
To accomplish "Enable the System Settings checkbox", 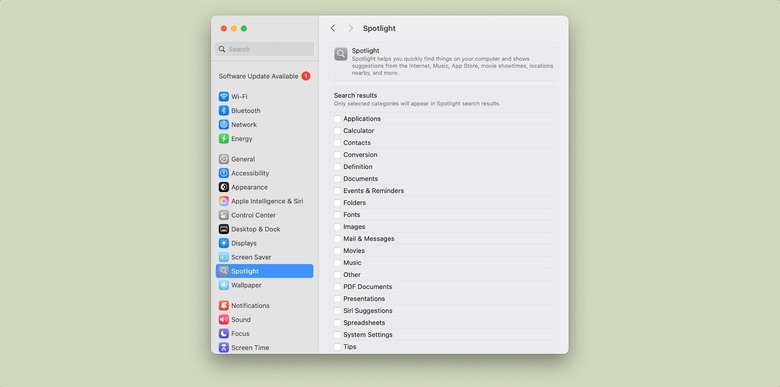I will click(337, 335).
